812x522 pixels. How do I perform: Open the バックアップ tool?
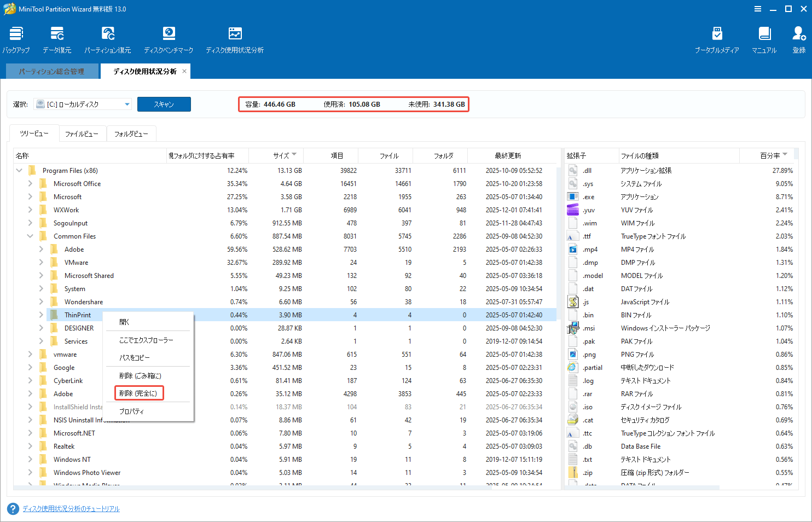(x=16, y=38)
